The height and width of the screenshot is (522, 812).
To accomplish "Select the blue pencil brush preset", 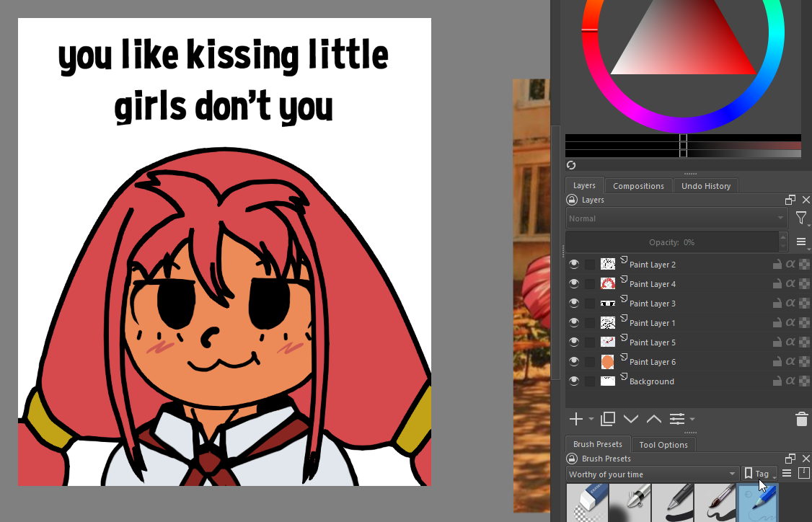I will pos(757,503).
